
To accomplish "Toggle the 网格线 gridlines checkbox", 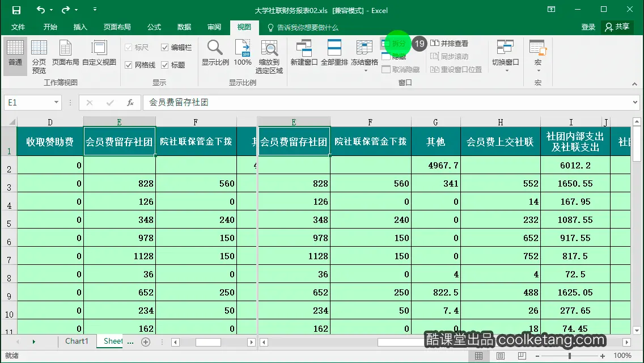I will [128, 65].
